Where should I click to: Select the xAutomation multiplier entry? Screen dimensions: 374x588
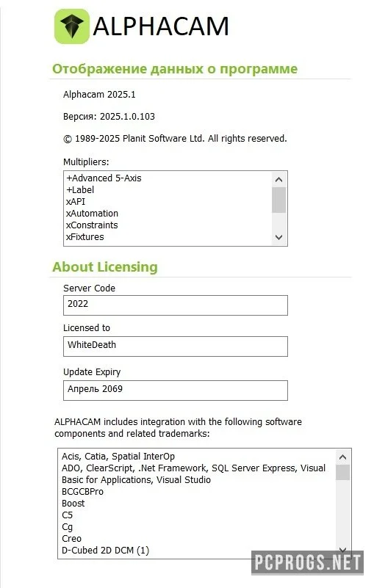point(92,214)
